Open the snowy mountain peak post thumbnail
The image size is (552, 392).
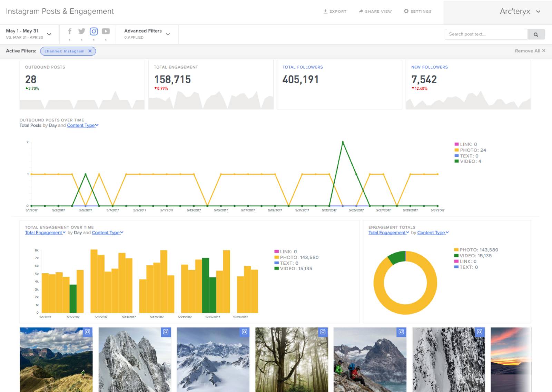tap(135, 360)
